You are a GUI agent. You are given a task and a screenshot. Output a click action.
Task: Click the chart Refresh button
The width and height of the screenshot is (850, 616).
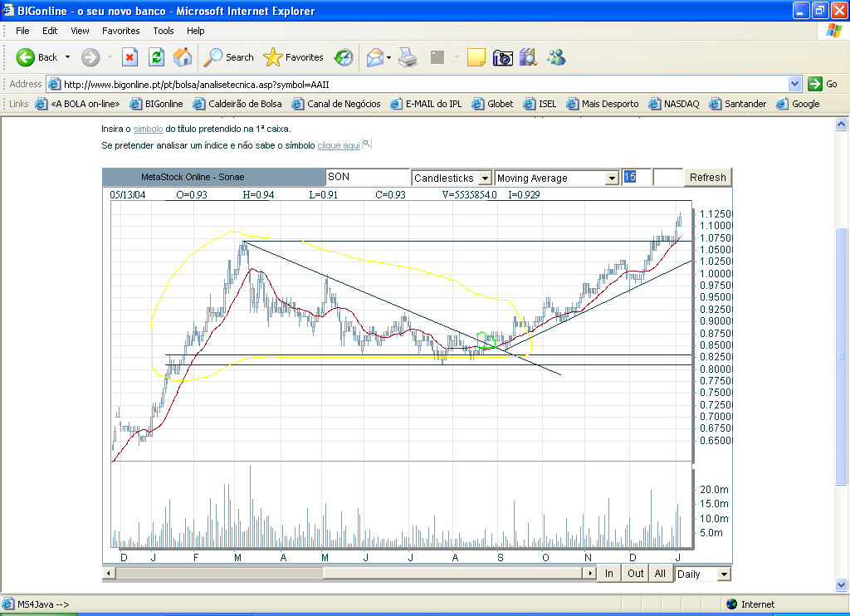(707, 178)
